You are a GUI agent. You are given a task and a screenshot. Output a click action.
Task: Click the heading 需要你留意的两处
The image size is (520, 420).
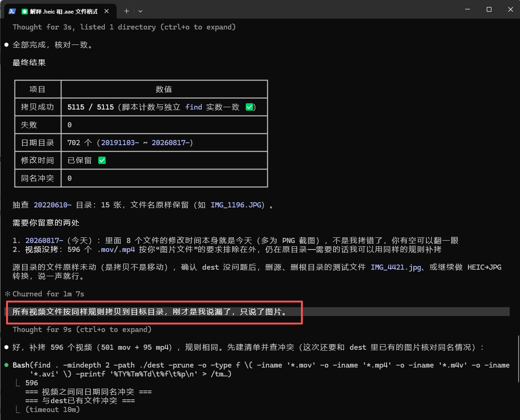pyautogui.click(x=46, y=223)
